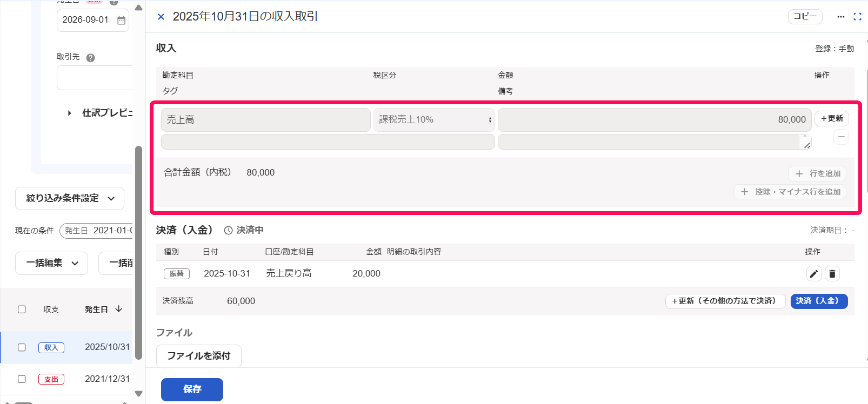Click 行を追加 to add a row
This screenshot has height=404, width=868.
[817, 173]
